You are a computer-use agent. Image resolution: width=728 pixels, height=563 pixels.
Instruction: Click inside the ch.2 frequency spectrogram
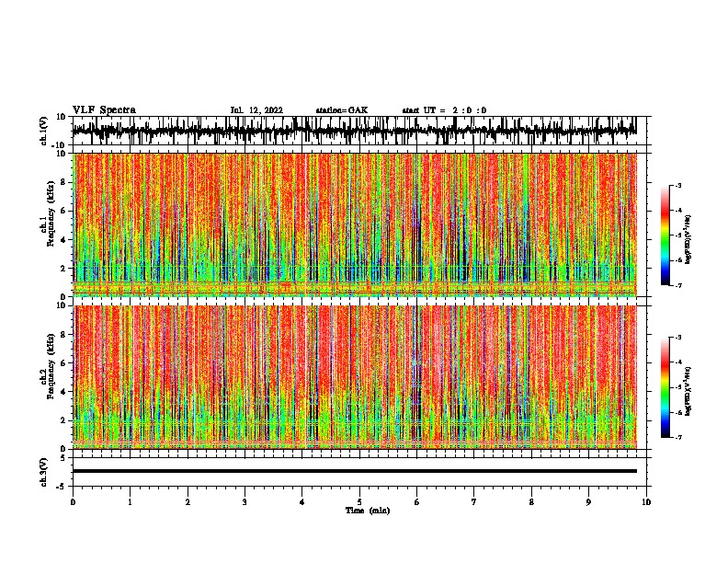click(355, 377)
